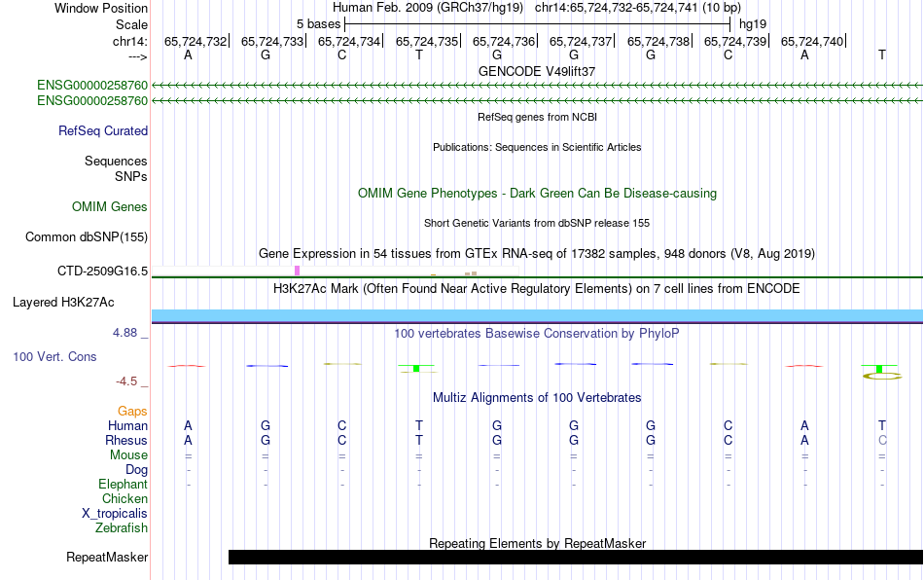Image resolution: width=924 pixels, height=580 pixels.
Task: Click the Gaps row label
Action: coord(132,412)
